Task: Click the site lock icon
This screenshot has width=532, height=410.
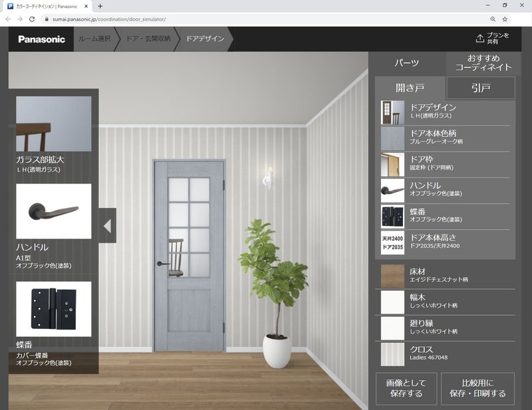Action: pyautogui.click(x=47, y=19)
